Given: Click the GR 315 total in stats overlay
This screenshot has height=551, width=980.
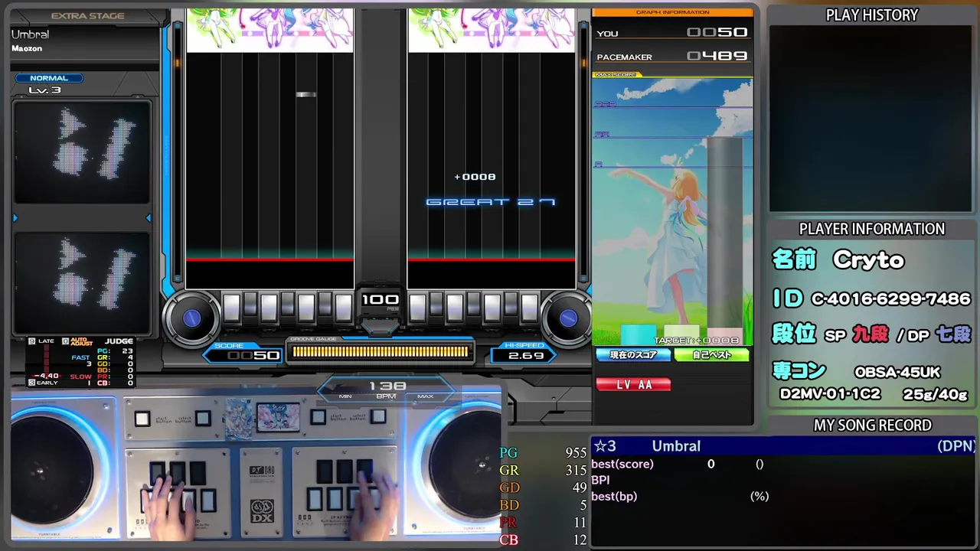Looking at the screenshot, I should point(543,471).
